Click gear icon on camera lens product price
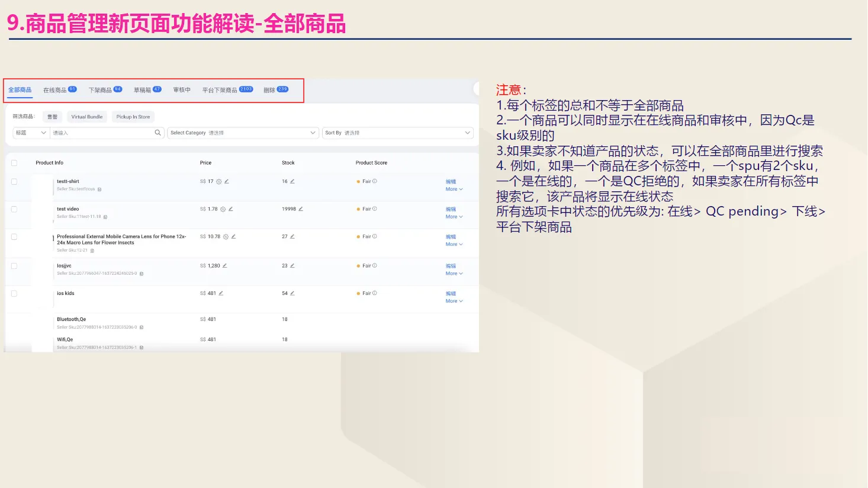This screenshot has height=488, width=868. point(225,236)
